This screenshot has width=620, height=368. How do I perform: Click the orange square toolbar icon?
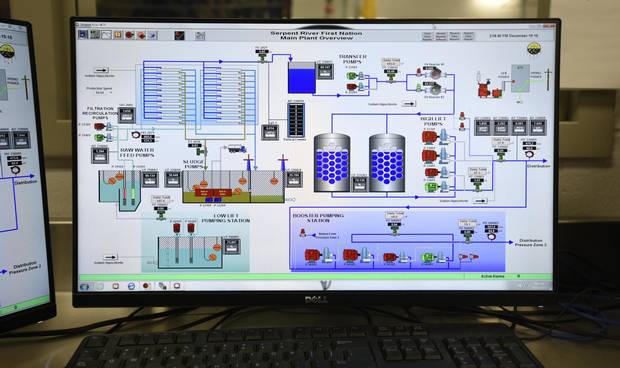118,35
